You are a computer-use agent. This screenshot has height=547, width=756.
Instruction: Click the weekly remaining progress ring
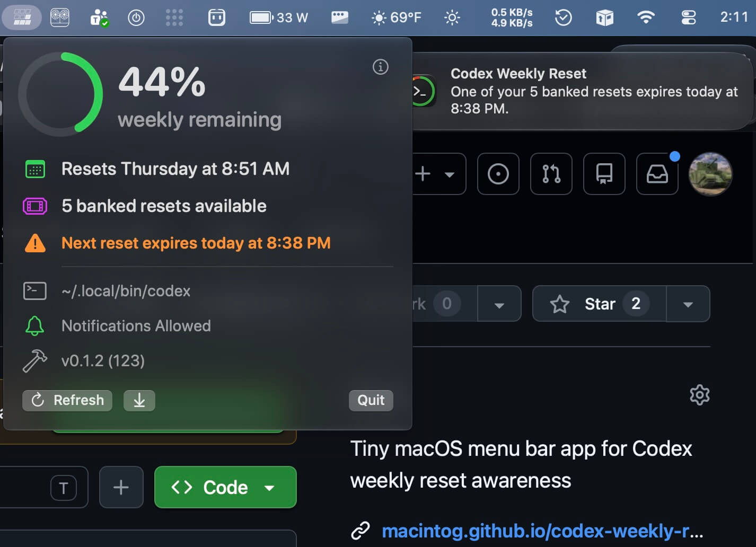[60, 94]
